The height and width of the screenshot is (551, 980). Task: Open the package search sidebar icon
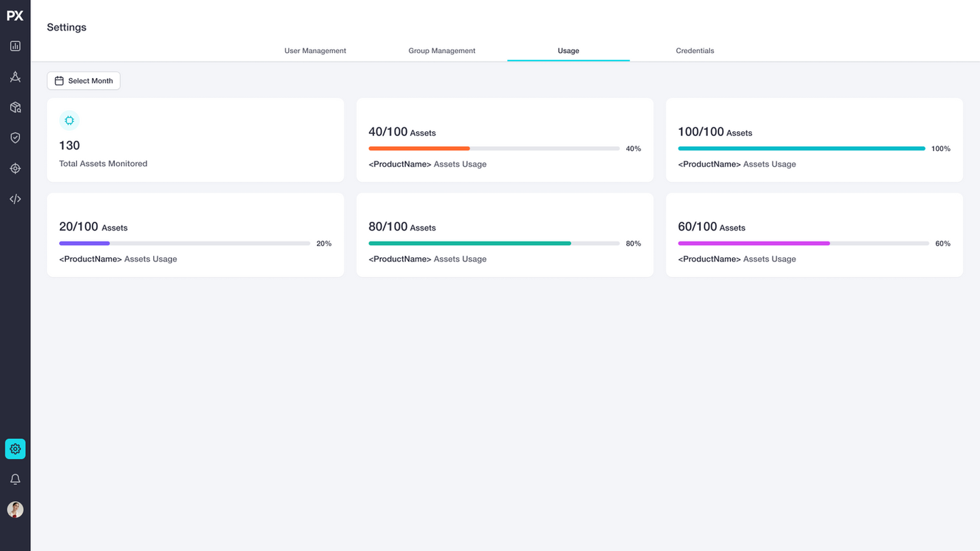[15, 107]
